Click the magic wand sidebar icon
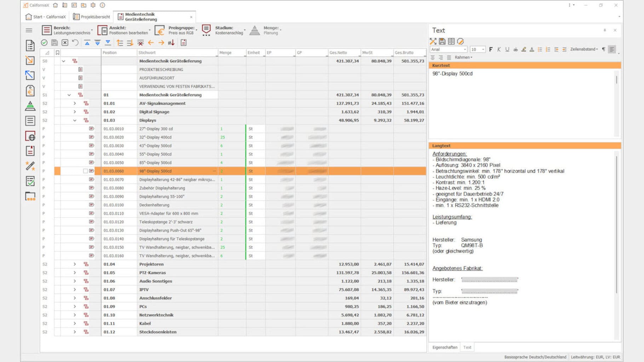644x362 pixels. point(30,166)
